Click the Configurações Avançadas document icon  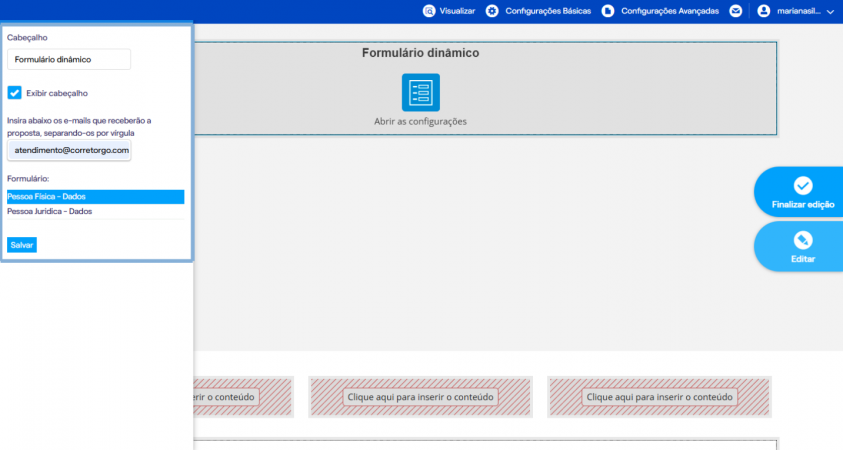(x=608, y=11)
